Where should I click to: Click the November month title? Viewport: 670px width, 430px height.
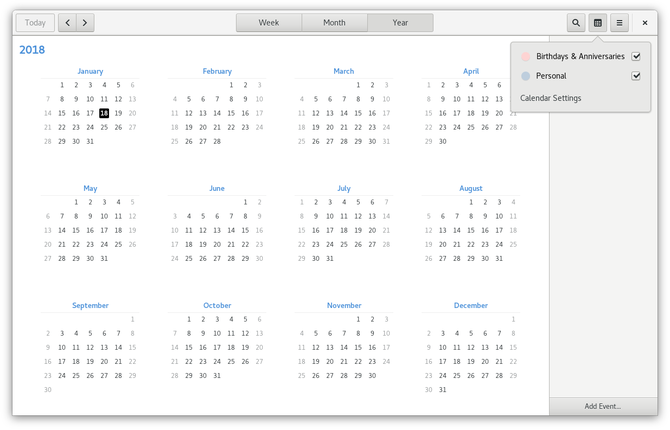point(344,305)
